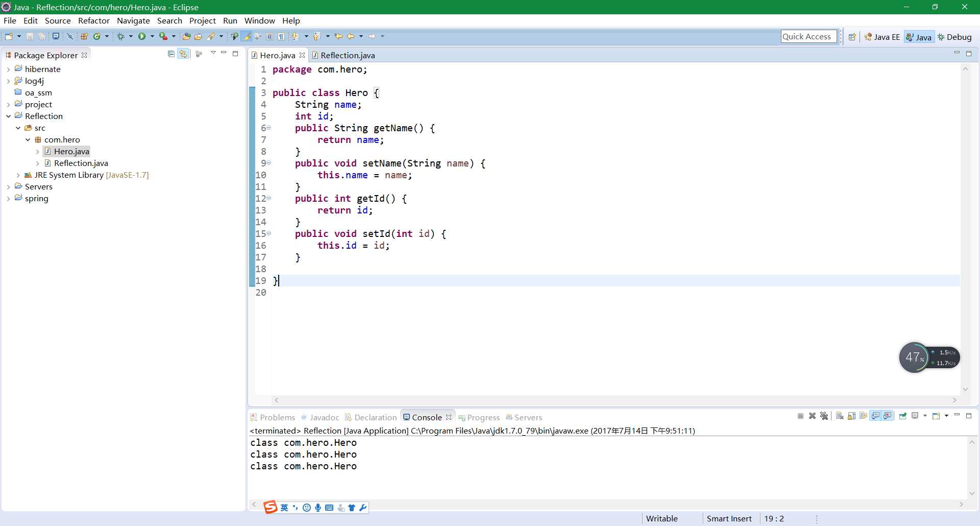The image size is (980, 526).
Task: Run the program with green Run icon
Action: click(142, 36)
